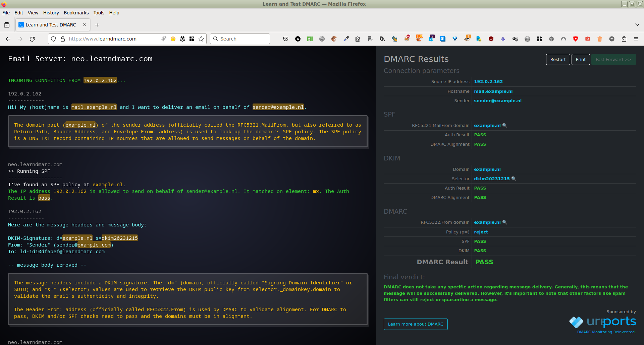
Task: Open the Bookmarks menu
Action: point(76,13)
